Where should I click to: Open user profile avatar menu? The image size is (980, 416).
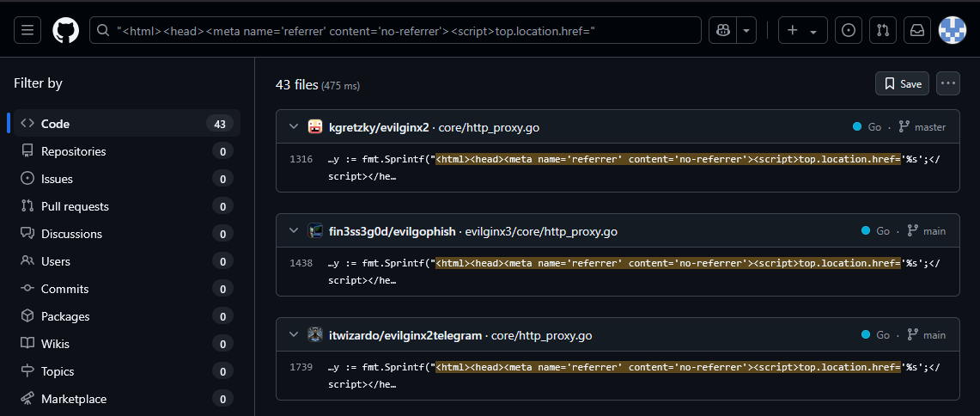[x=952, y=30]
